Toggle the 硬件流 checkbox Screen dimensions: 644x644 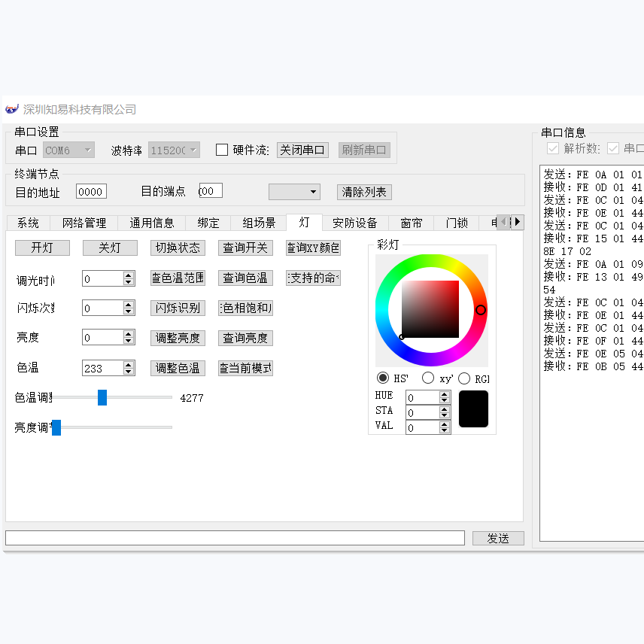(x=222, y=150)
